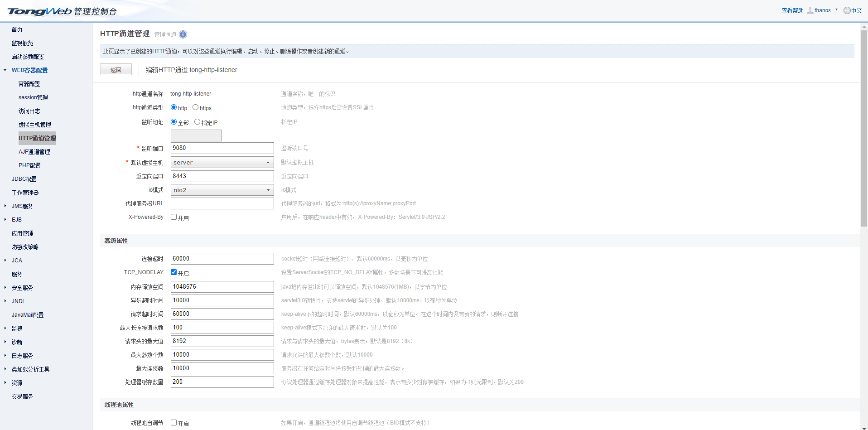Click the info icon beside 管理通道

click(x=183, y=34)
